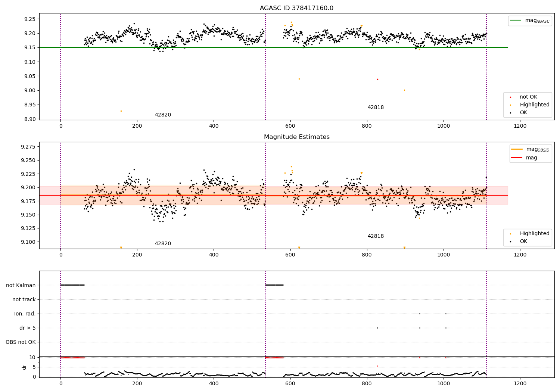Select "Highlighted" legend entry in top plot

point(534,105)
